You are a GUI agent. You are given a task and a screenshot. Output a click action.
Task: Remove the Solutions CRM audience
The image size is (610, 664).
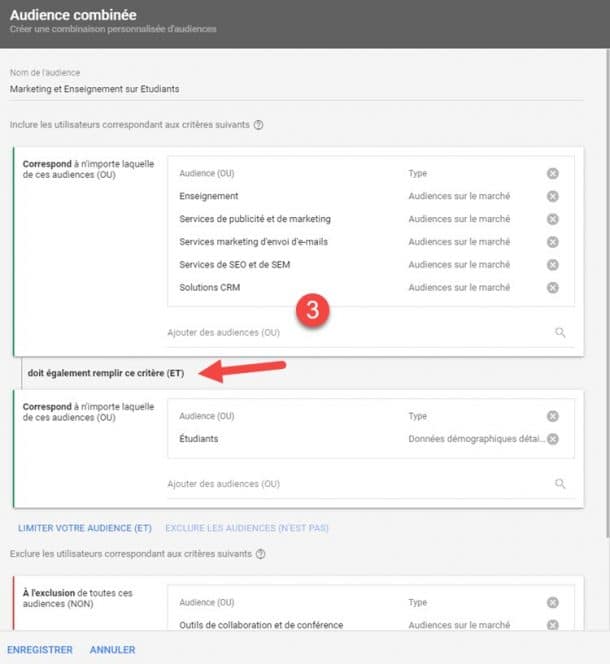click(x=552, y=288)
